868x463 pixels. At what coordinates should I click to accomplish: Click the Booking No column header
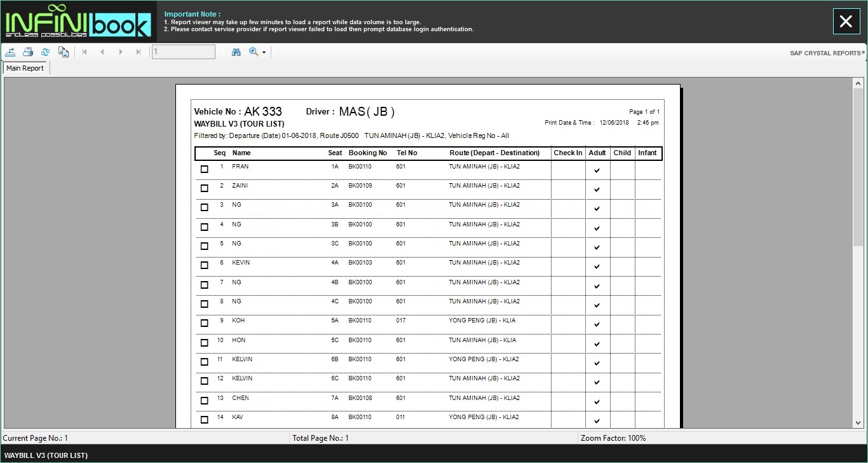click(x=368, y=153)
